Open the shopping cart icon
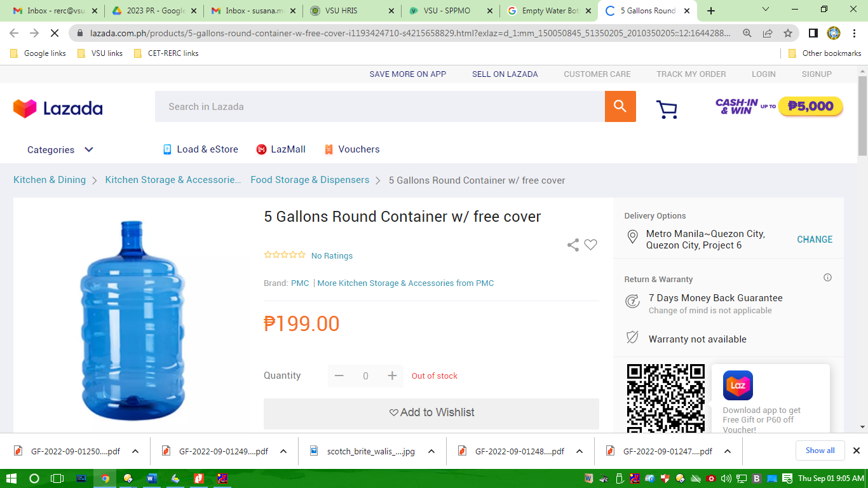Screen dimensions: 868x488 point(667,109)
